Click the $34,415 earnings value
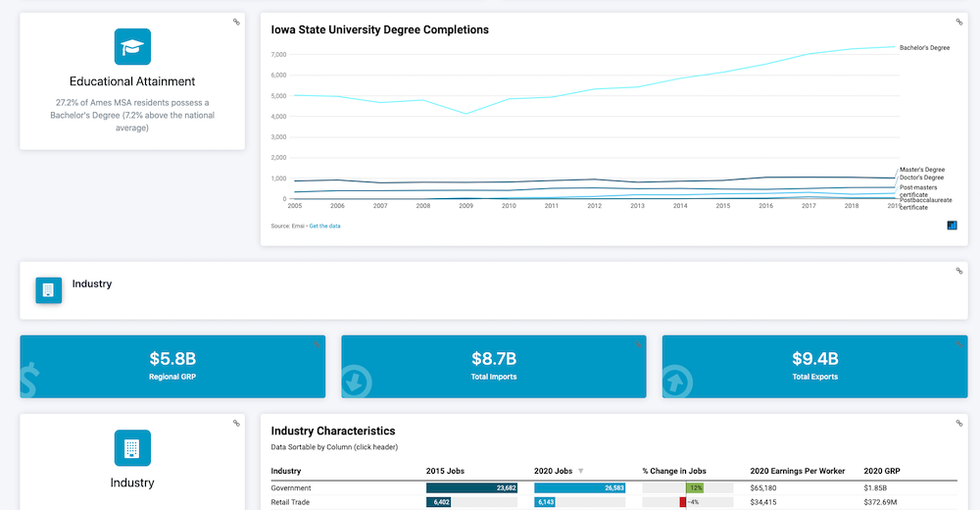The image size is (980, 510). 763,502
